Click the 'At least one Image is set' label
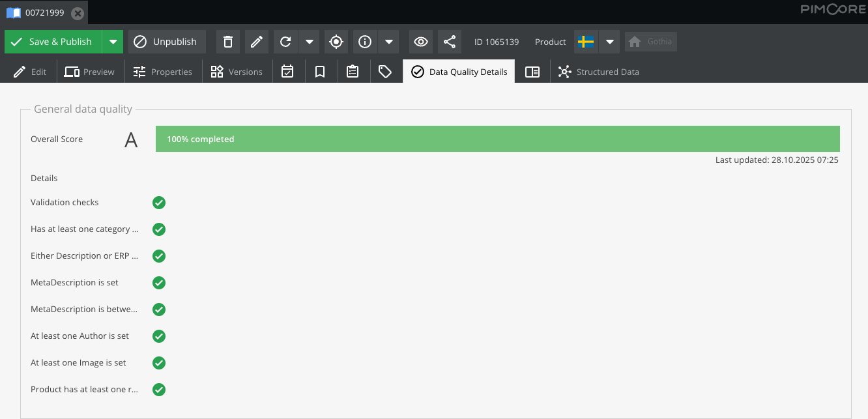 coord(78,362)
